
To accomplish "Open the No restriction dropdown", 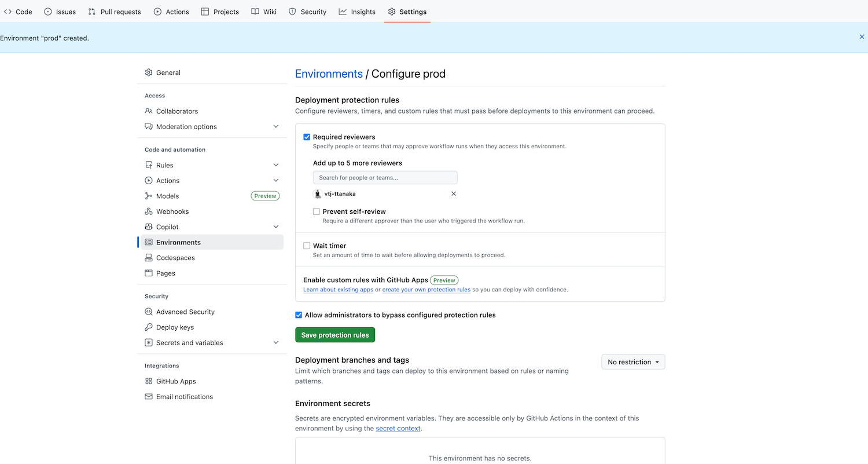I will [633, 362].
